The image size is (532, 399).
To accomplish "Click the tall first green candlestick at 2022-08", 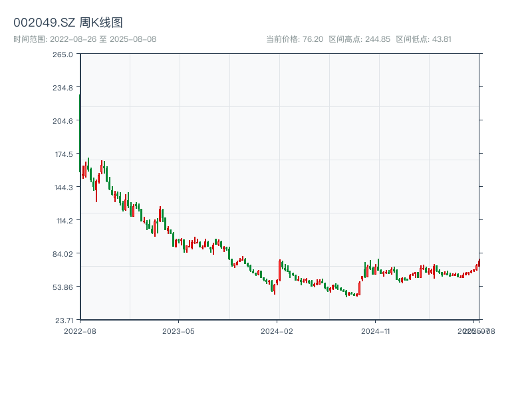I will point(80,134).
